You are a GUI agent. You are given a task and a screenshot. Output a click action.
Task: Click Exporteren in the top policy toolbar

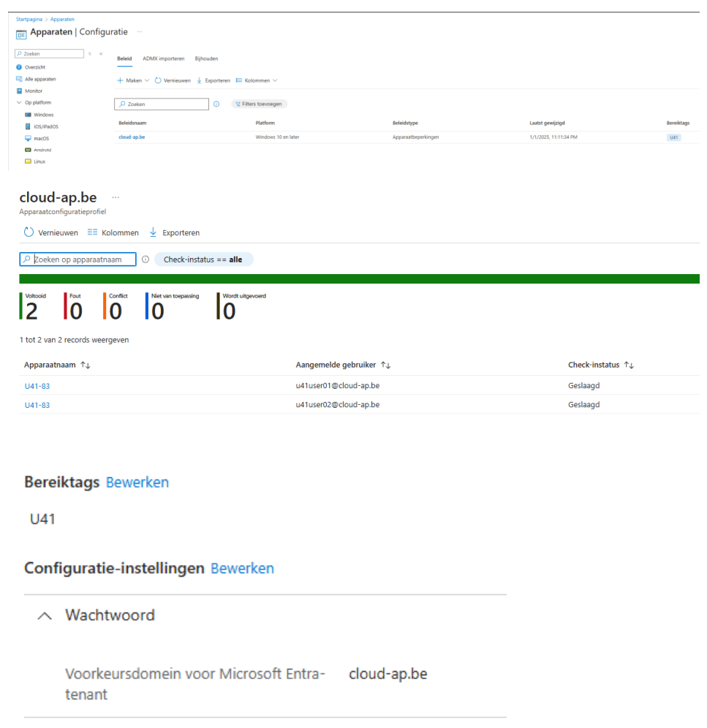pyautogui.click(x=213, y=80)
